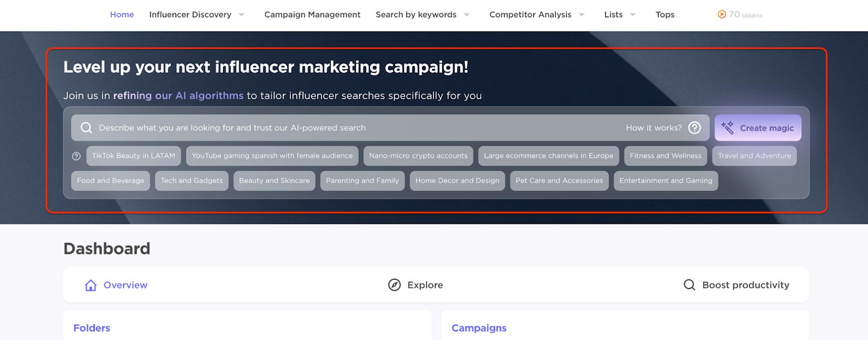The height and width of the screenshot is (340, 868).
Task: Select the TikTok Beauty in LATAM chip
Action: 133,156
